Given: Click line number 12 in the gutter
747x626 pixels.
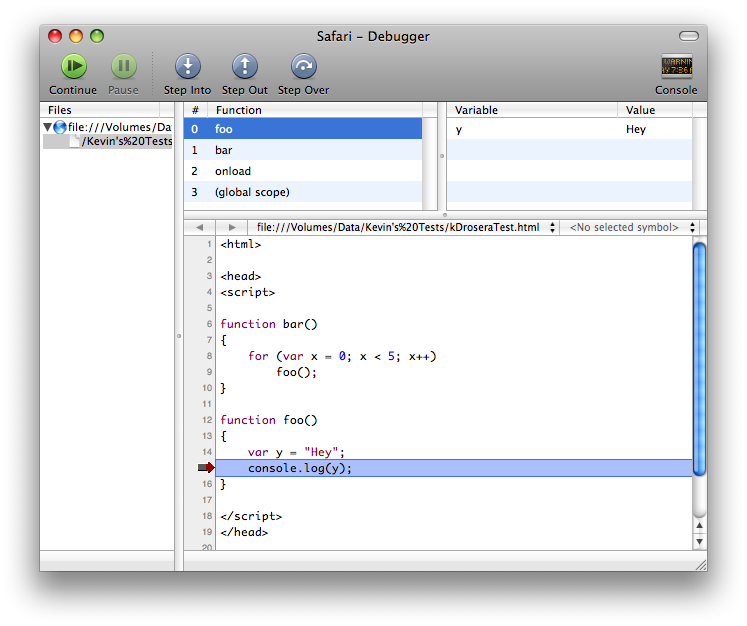Looking at the screenshot, I should 207,420.
